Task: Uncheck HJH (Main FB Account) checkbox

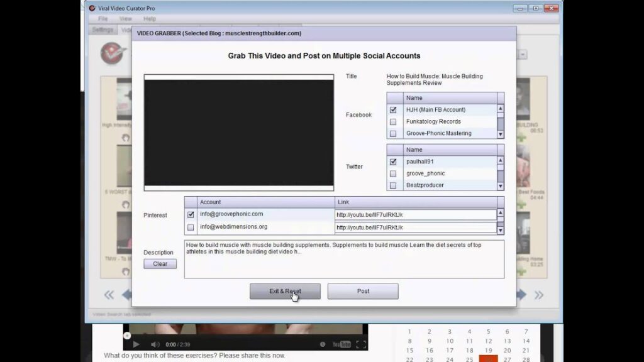Action: tap(393, 110)
